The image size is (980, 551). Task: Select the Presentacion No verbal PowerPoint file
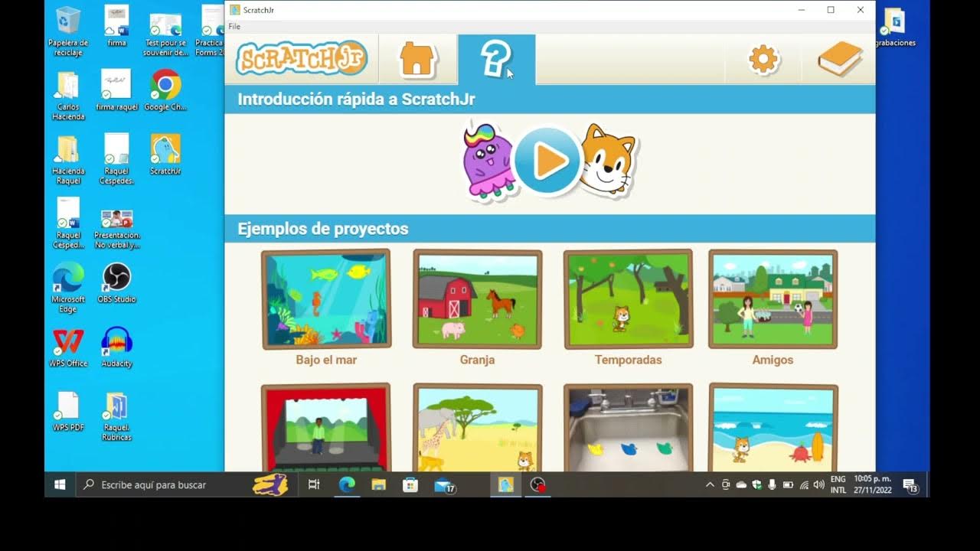tap(116, 228)
